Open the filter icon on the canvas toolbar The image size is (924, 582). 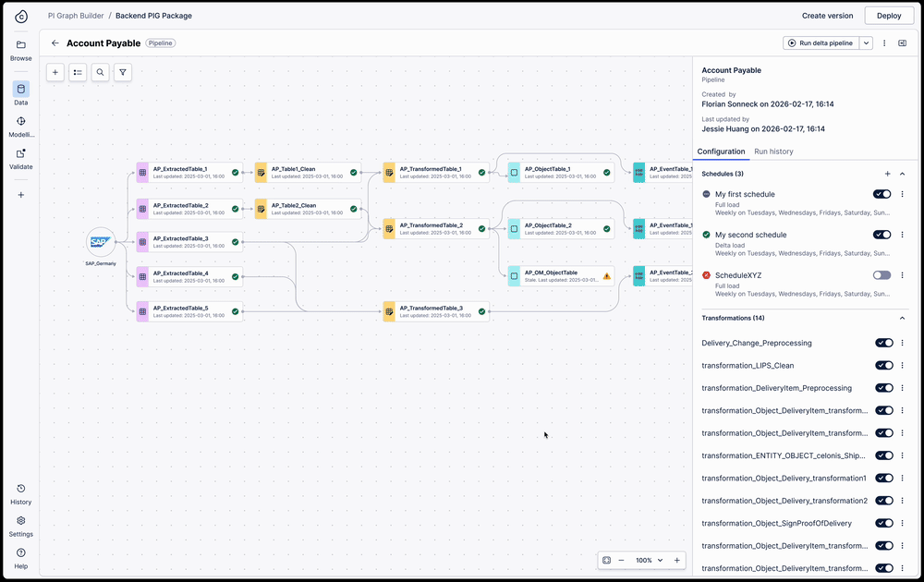(x=122, y=72)
